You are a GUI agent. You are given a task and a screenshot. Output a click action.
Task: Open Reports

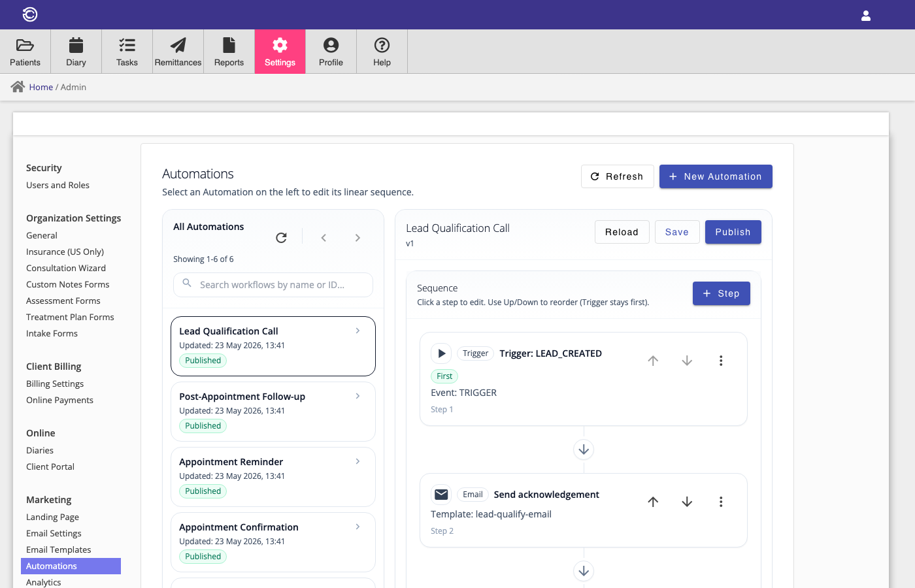click(229, 52)
